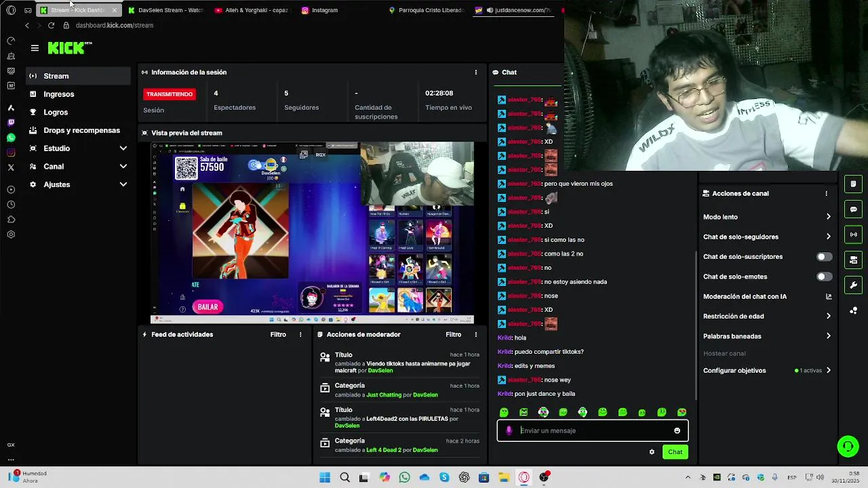Switch to Parroquia Cristo Liberador tab
This screenshot has height=488, width=868.
click(x=426, y=10)
